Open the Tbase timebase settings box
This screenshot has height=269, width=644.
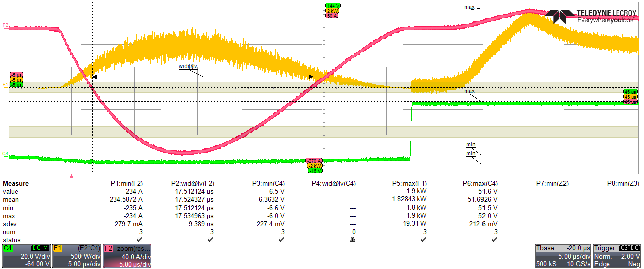coord(562,256)
